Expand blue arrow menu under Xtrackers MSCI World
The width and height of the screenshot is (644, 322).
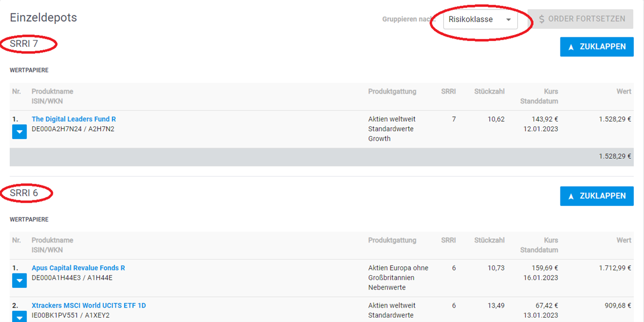click(19, 317)
